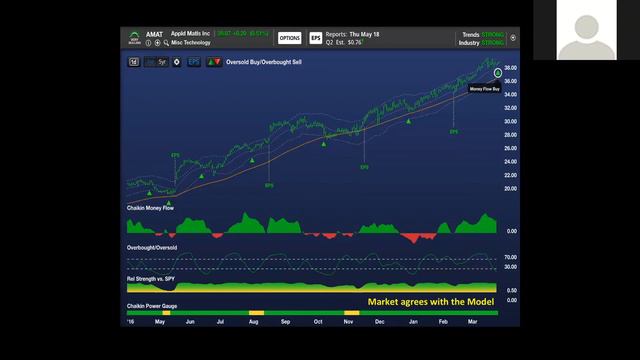Click the Money Flow Buy tooltip
This screenshot has width=640, height=360.
pos(484,89)
